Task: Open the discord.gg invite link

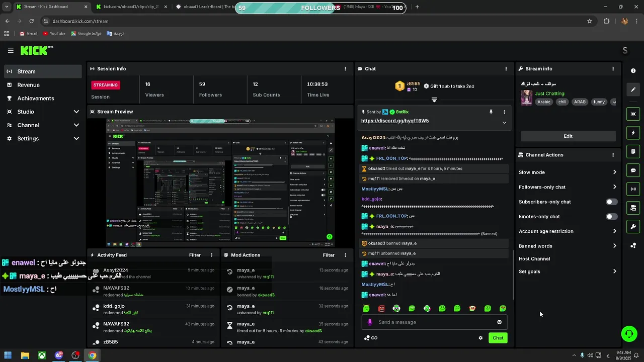Action: 395,121
